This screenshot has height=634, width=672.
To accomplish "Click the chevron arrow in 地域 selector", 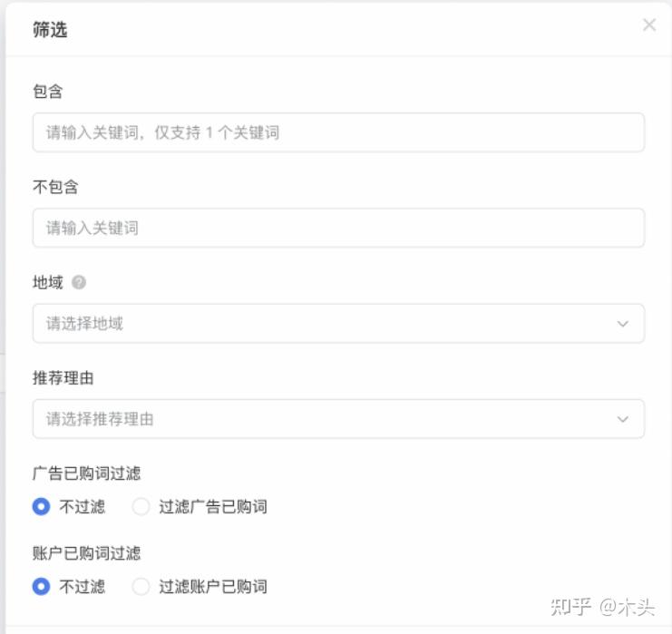I will (623, 324).
